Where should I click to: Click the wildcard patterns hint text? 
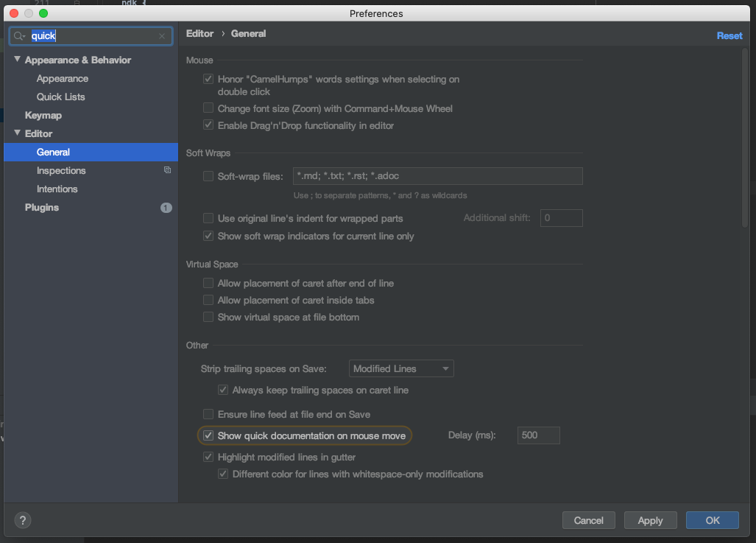click(381, 195)
